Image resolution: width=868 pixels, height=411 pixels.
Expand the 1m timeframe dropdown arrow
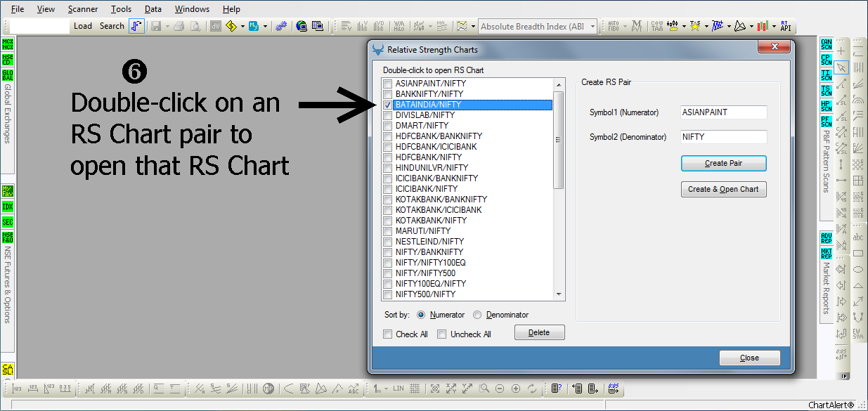tap(387, 389)
